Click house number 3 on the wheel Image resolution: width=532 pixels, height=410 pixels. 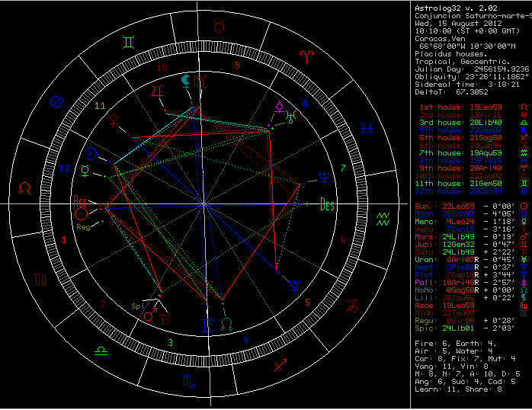click(171, 343)
